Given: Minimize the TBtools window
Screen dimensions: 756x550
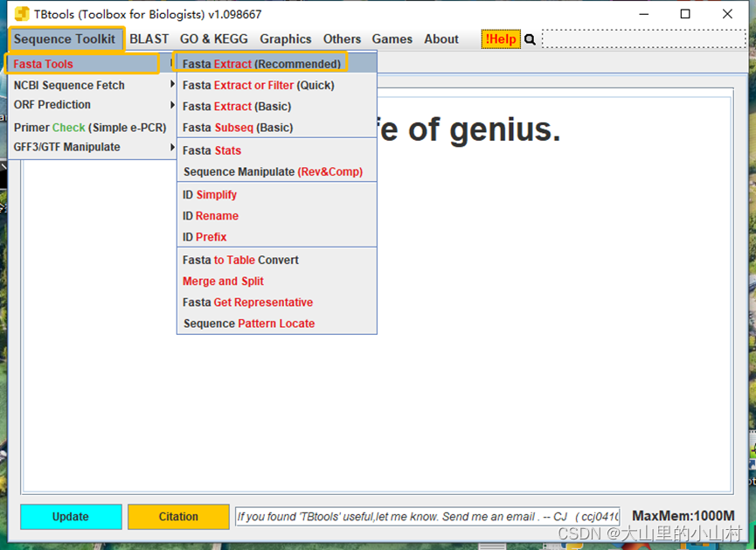Looking at the screenshot, I should pyautogui.click(x=643, y=14).
